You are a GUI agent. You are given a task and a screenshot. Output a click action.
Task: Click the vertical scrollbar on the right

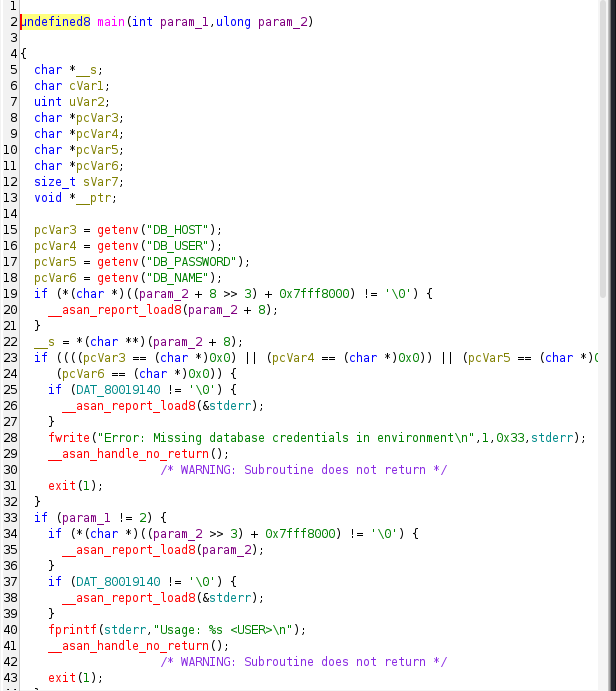pos(603,150)
